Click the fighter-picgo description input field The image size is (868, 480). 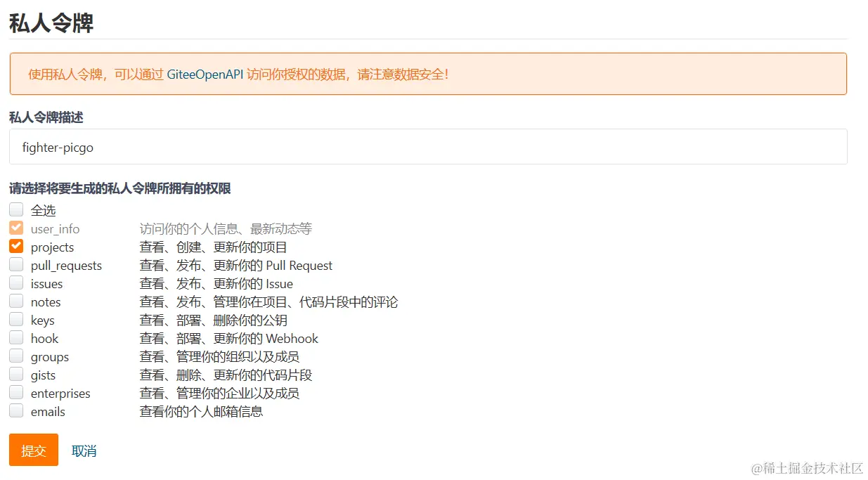pyautogui.click(x=422, y=147)
